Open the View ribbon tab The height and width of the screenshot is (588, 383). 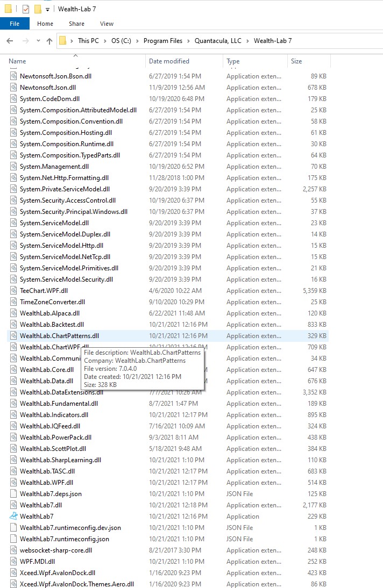107,24
